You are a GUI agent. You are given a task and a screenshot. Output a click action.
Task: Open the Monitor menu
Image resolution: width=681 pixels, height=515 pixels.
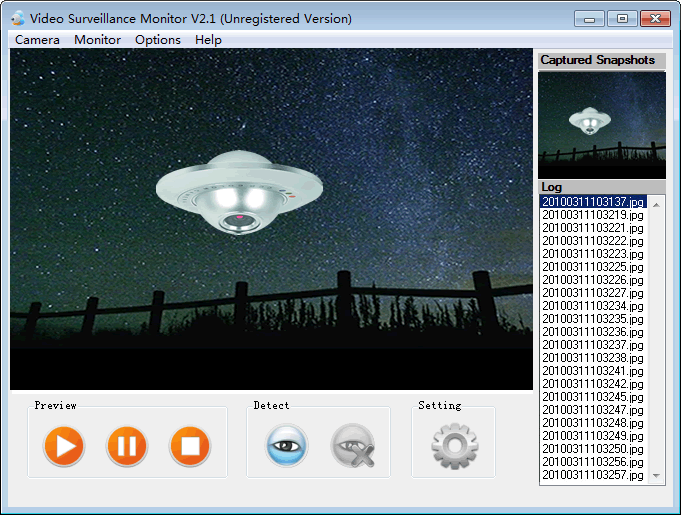coord(97,40)
